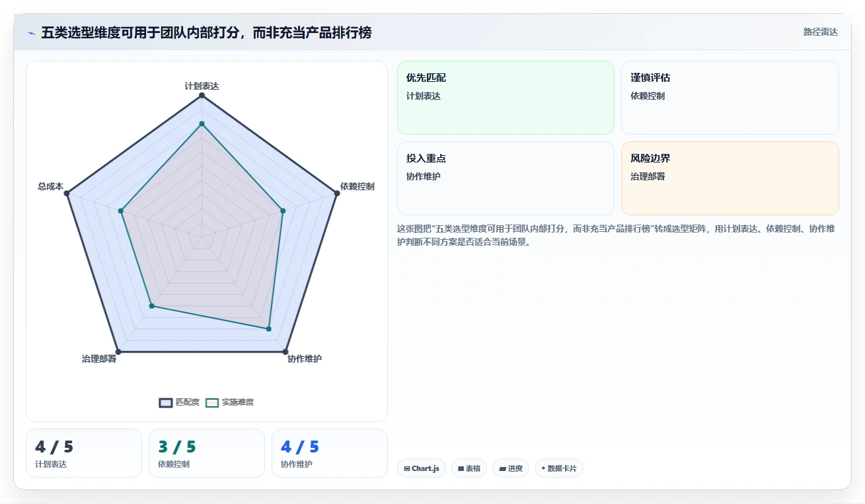This screenshot has width=865, height=504.
Task: Click the outer data point at 总成本
Action: (x=67, y=194)
